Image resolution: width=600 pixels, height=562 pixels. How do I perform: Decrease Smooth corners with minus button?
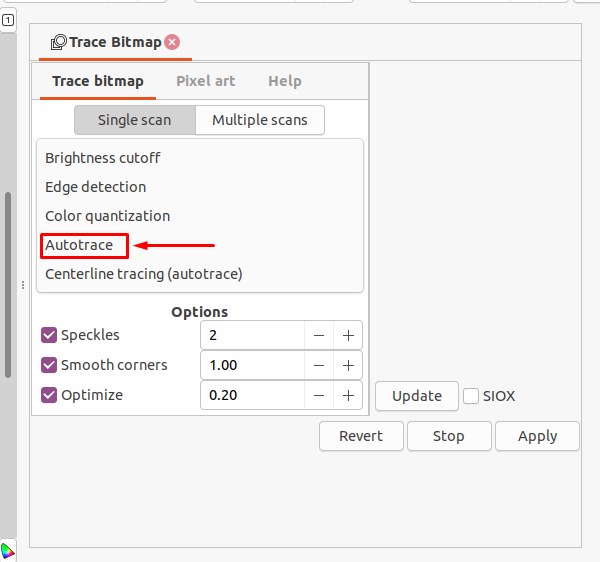(x=319, y=366)
